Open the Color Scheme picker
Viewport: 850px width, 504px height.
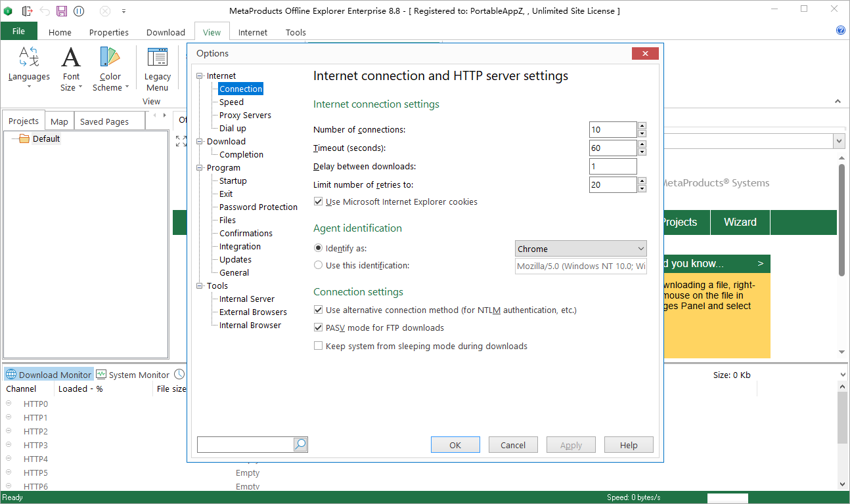(110, 58)
